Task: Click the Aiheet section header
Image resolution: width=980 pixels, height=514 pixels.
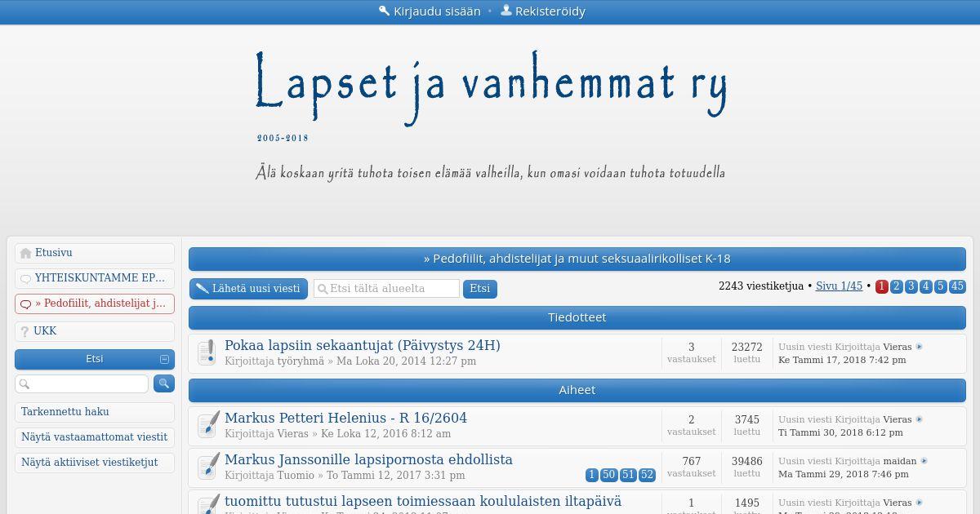Action: click(x=577, y=390)
